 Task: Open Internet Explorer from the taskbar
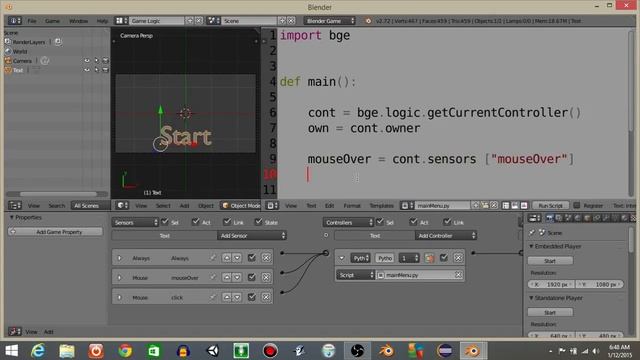pyautogui.click(x=38, y=351)
